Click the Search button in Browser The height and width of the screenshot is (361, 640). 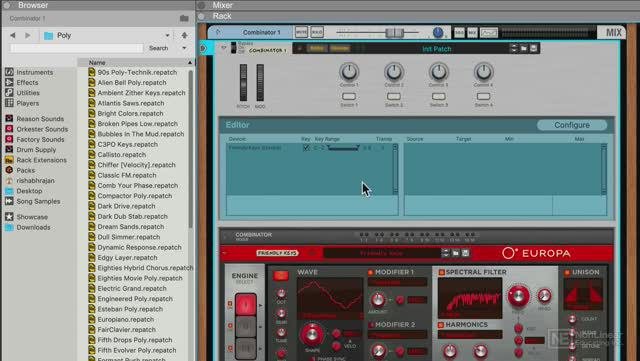[x=159, y=48]
